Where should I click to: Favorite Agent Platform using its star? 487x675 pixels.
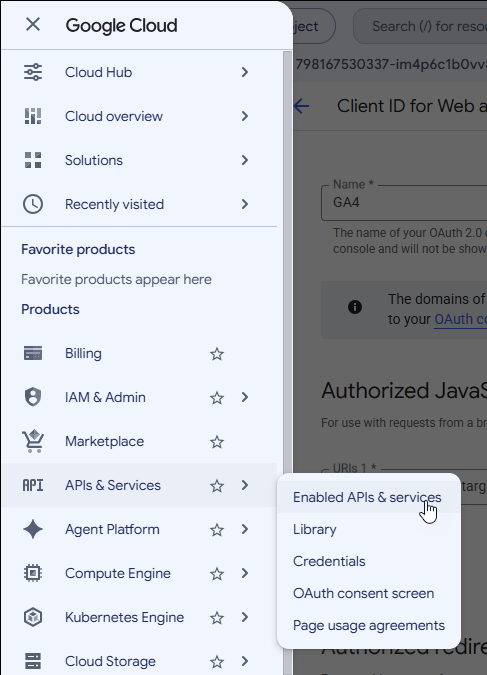217,529
